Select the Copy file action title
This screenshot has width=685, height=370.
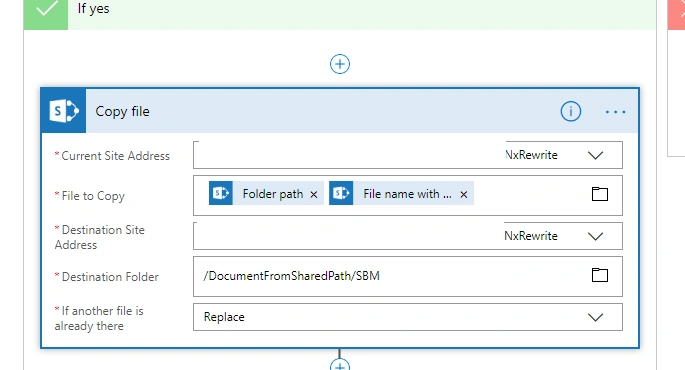pyautogui.click(x=122, y=111)
